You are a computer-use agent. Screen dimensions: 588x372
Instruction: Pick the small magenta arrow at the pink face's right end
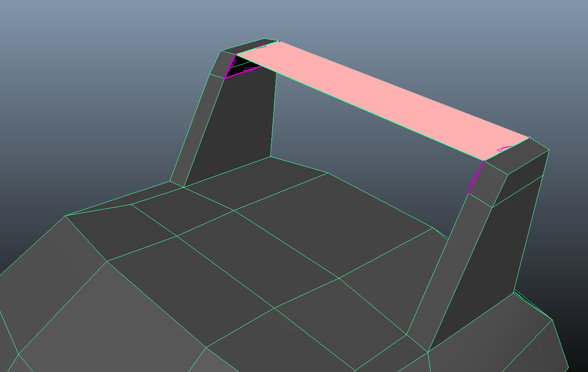pos(504,149)
